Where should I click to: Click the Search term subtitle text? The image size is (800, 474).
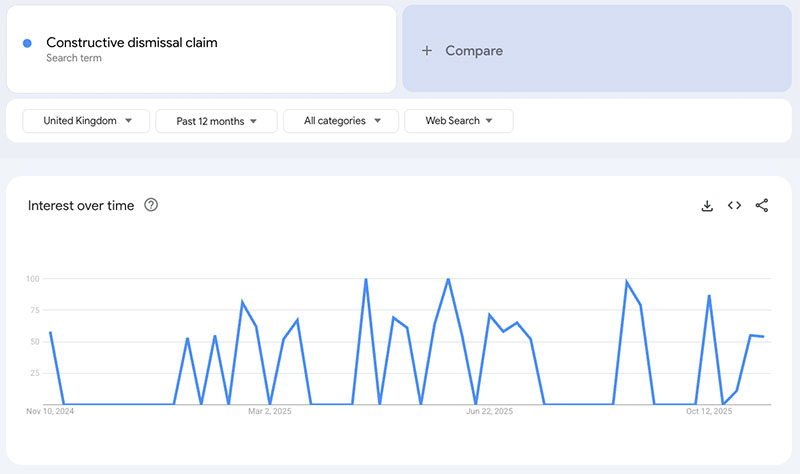click(x=74, y=59)
